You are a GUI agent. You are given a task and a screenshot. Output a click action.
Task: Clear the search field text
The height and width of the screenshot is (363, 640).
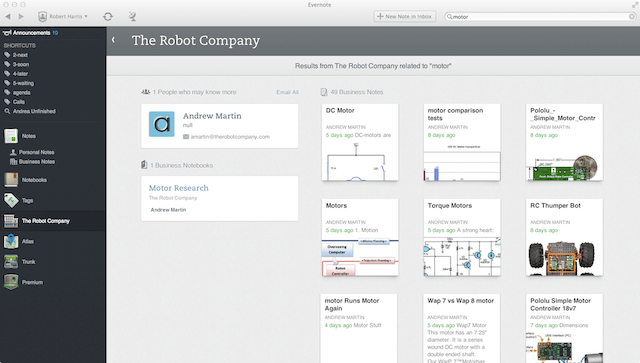click(x=631, y=17)
